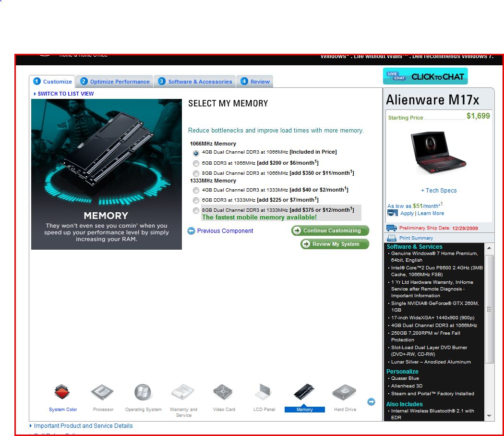
Task: Click the Learn More financing link
Action: point(431,213)
